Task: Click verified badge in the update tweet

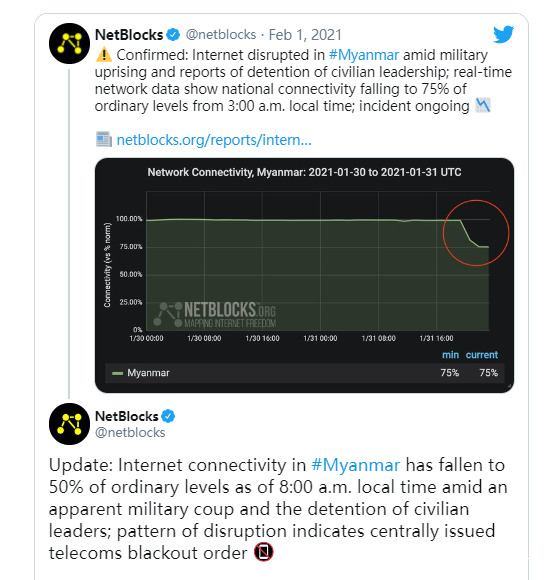Action: point(168,416)
